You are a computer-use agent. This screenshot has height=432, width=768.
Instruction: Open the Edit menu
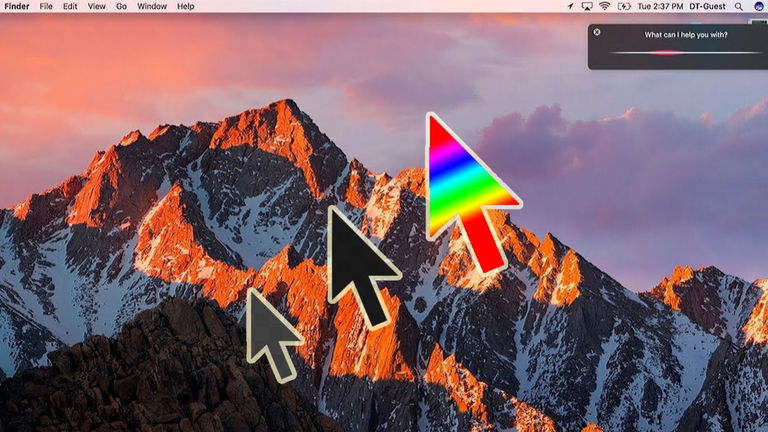click(70, 6)
